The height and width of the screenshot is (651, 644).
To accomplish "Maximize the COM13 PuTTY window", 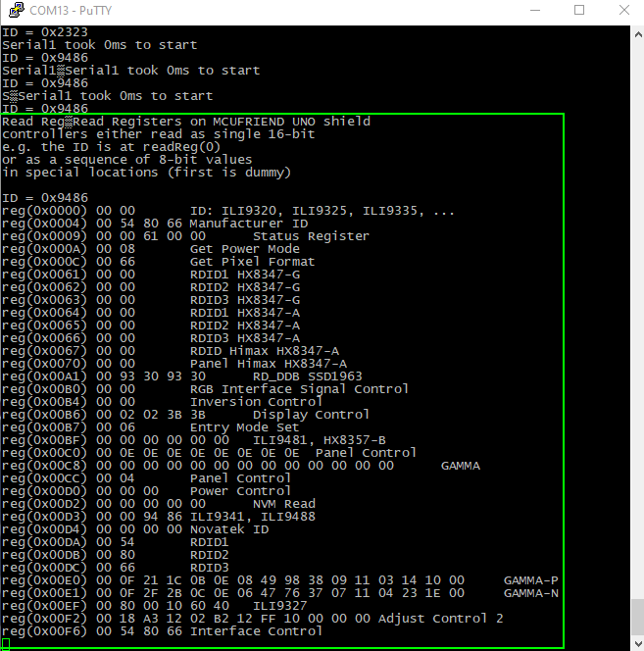I will point(579,10).
